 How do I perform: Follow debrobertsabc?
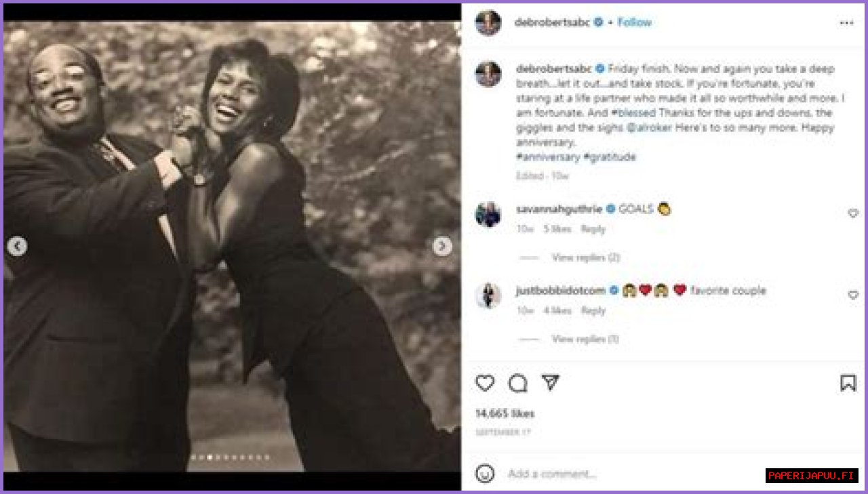(634, 22)
